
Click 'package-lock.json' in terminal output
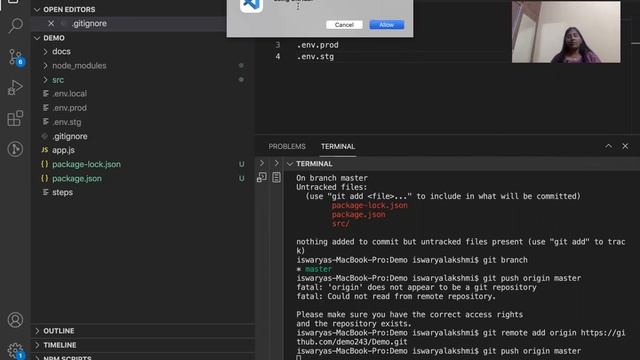[x=369, y=205]
